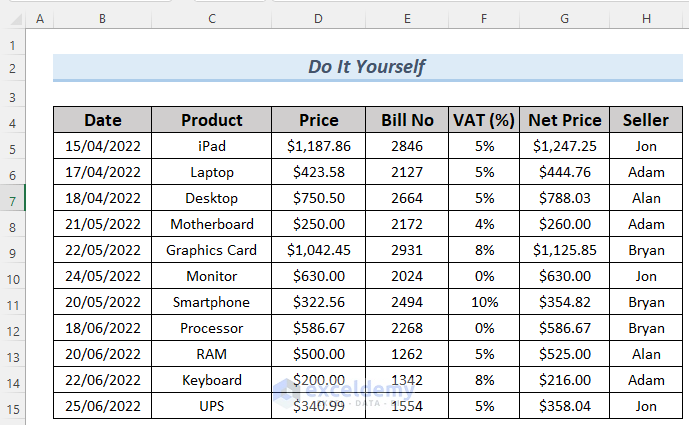Click the iPad product cell
The height and width of the screenshot is (425, 689).
[212, 146]
